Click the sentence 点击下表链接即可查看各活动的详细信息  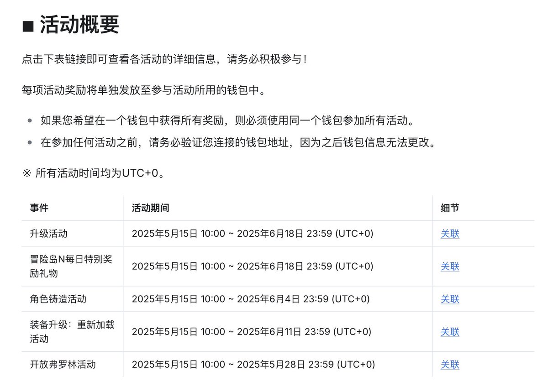[x=164, y=60]
